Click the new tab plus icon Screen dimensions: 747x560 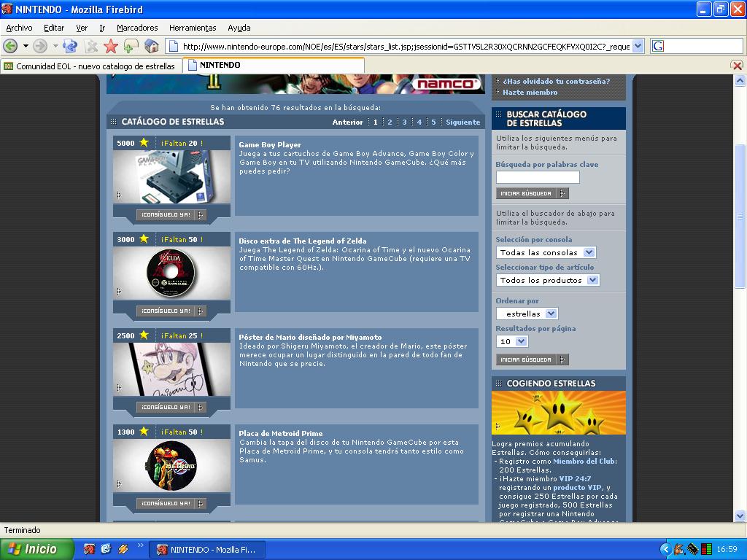tap(131, 46)
